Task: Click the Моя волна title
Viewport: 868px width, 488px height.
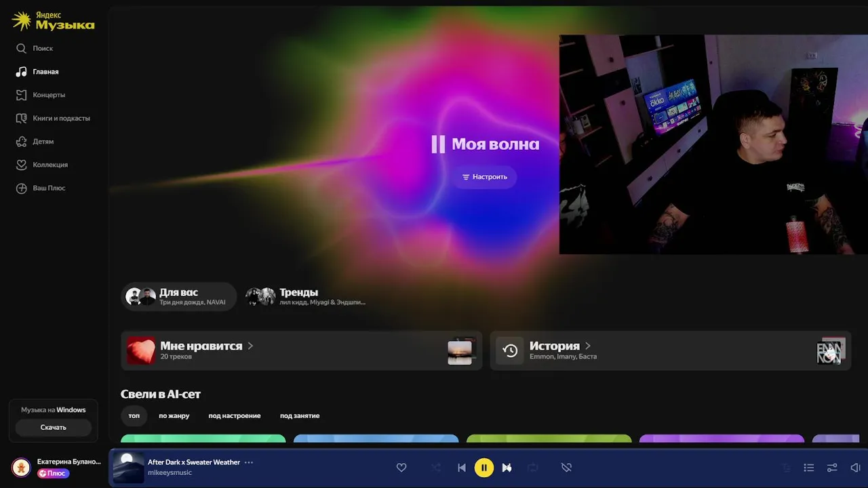Action: coord(496,144)
